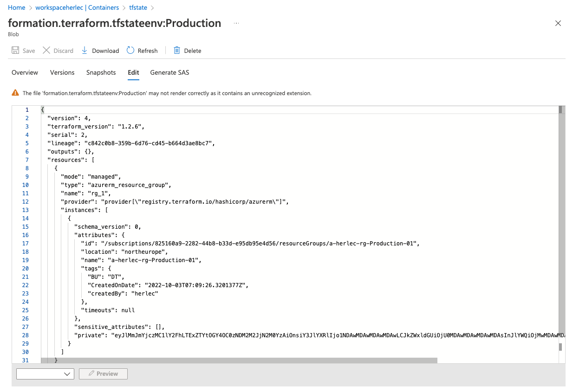This screenshot has height=392, width=573.
Task: Open the ellipsis more options menu
Action: click(236, 23)
